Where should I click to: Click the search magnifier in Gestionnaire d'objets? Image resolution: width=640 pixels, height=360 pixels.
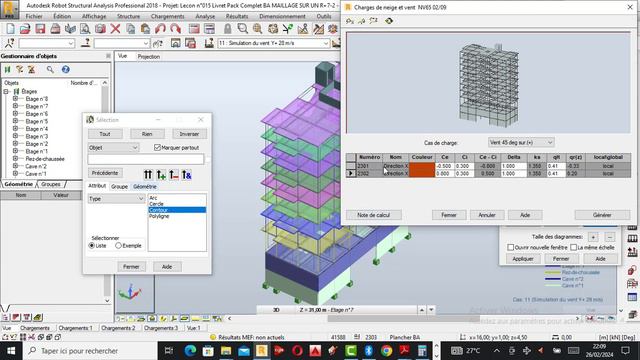(50, 70)
